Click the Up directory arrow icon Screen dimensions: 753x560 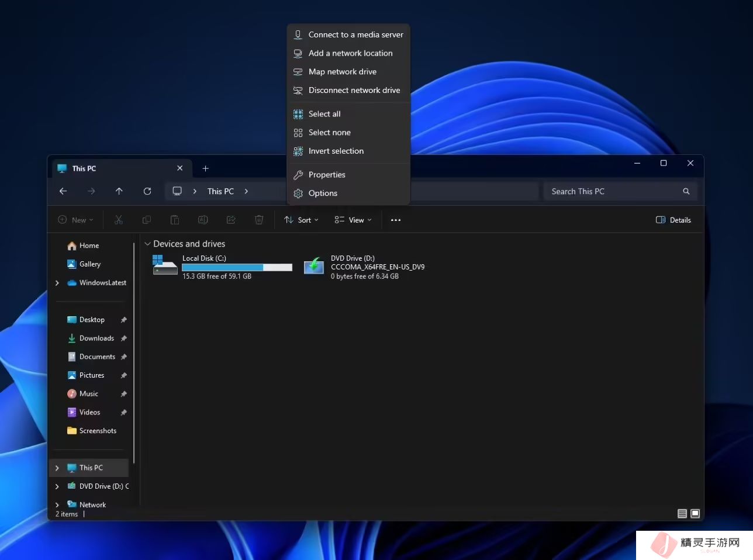[119, 191]
